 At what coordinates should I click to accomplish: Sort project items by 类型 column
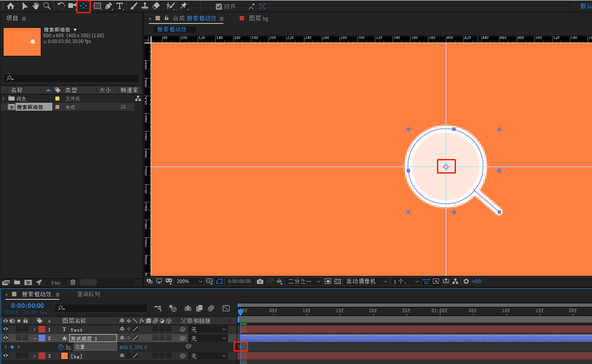click(71, 90)
